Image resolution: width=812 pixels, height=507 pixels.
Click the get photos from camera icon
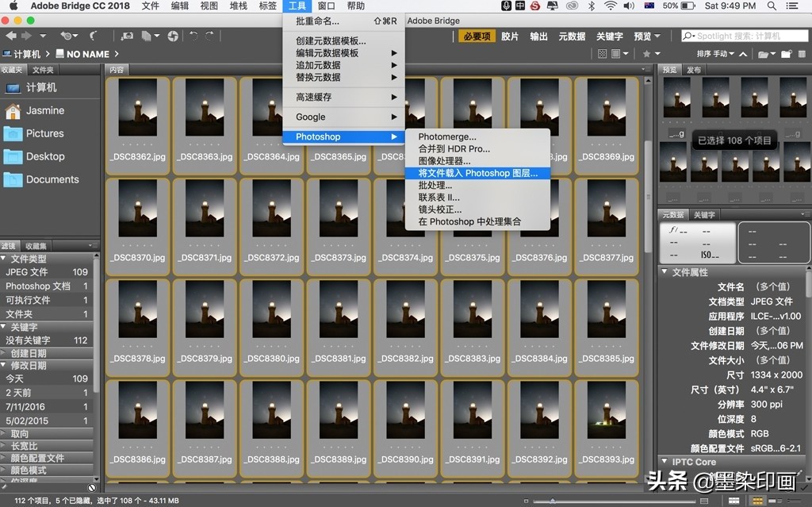(127, 36)
